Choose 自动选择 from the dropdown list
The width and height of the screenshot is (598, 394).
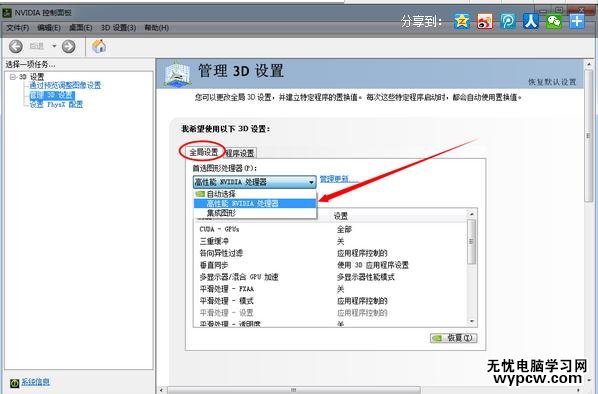click(x=255, y=194)
